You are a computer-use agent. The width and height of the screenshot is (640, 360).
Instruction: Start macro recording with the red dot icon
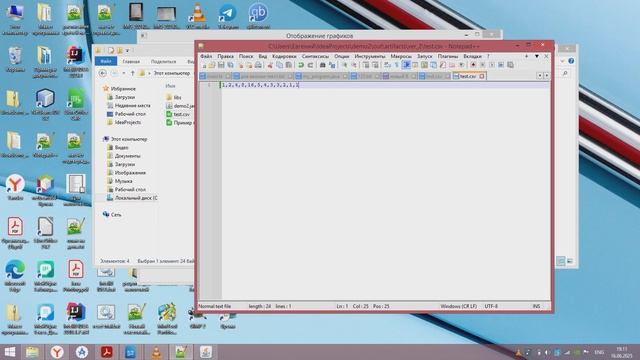(473, 65)
